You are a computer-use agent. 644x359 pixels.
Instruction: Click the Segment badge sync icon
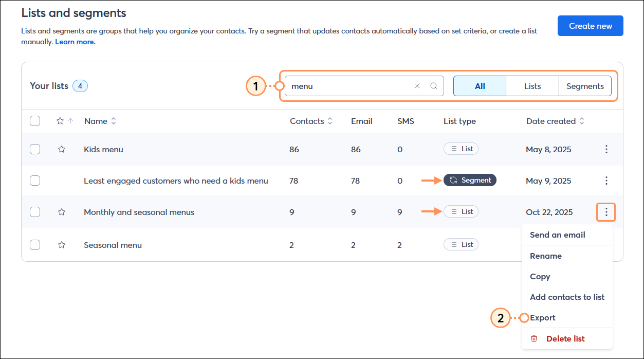click(x=453, y=180)
